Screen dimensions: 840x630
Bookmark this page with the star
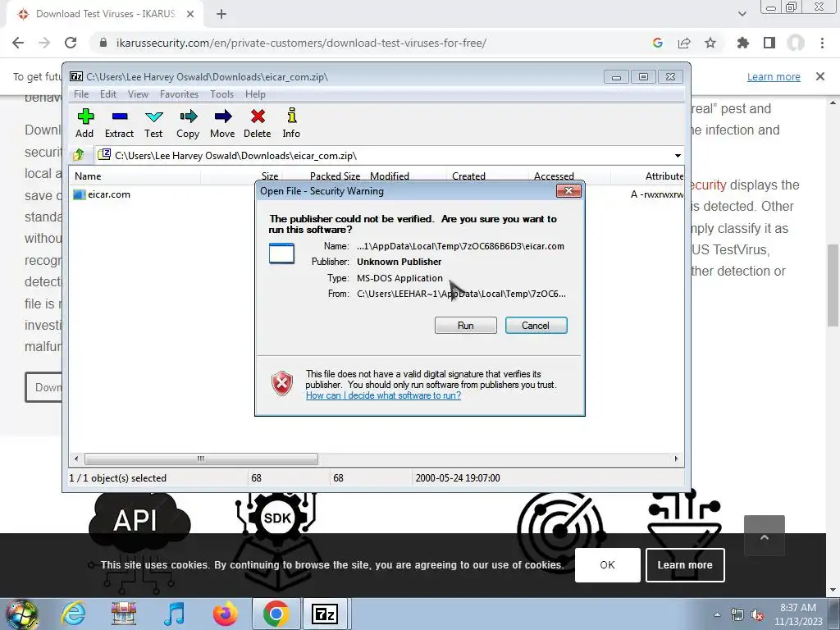(710, 43)
